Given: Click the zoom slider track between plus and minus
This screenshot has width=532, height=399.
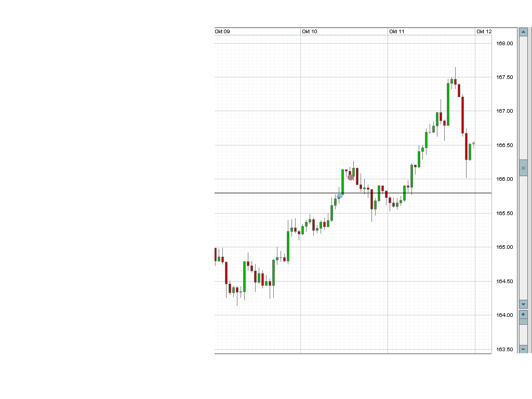Looking at the screenshot, I should [523, 332].
